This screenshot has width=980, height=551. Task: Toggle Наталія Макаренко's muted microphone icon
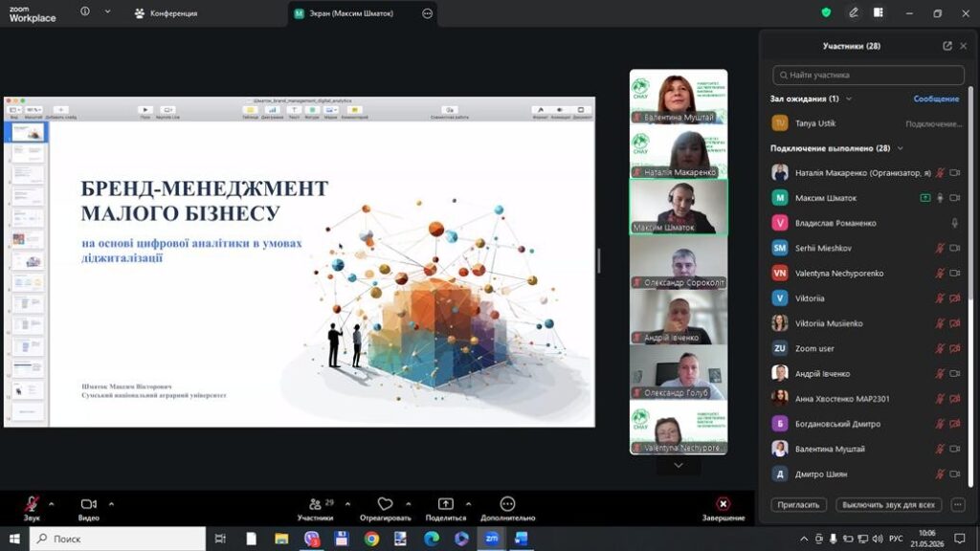coord(940,173)
